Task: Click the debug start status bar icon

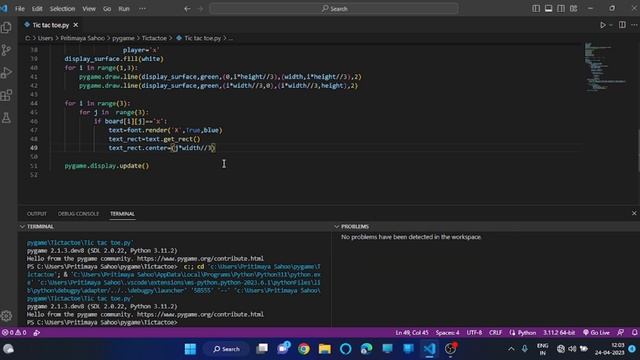Action: [x=37, y=333]
